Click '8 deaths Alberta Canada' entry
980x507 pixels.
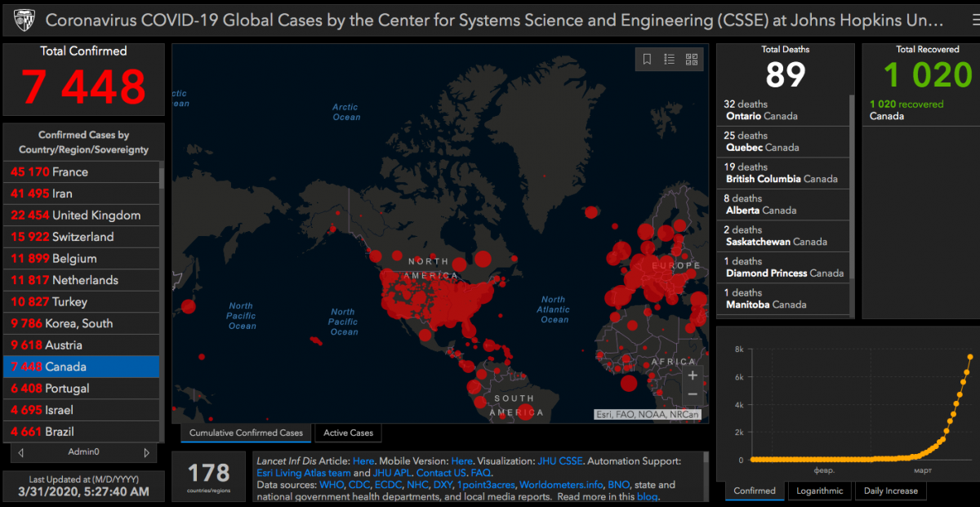[783, 205]
